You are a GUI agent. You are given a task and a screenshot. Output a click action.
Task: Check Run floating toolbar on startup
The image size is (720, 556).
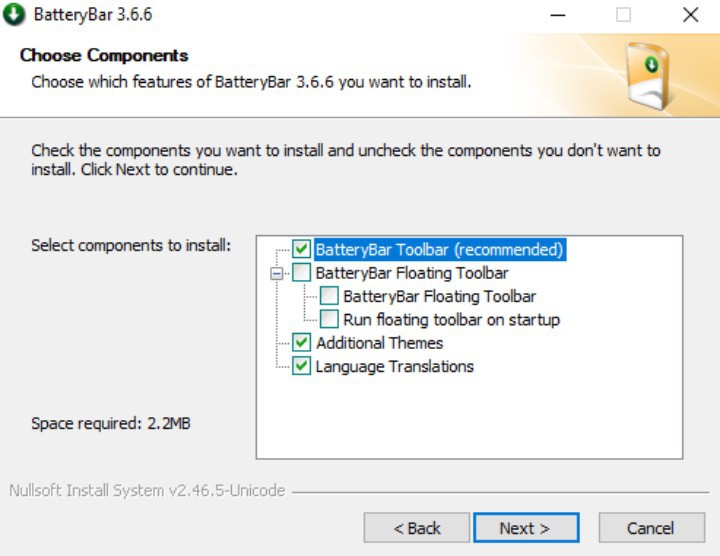(329, 319)
